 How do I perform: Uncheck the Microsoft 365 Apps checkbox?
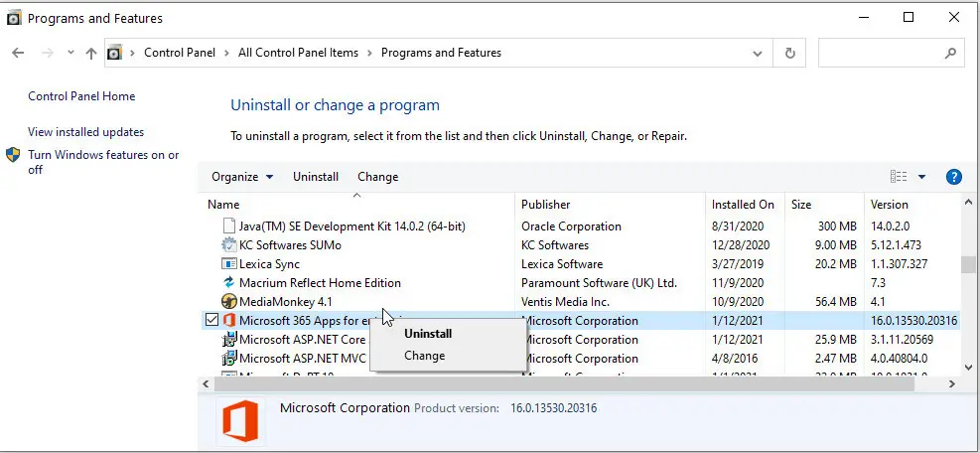point(210,320)
